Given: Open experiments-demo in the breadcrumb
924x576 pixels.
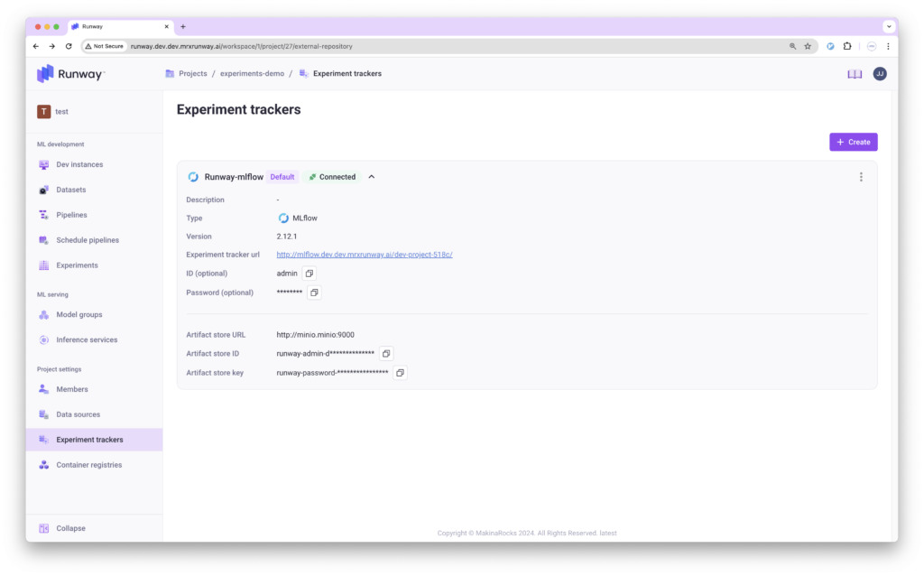Looking at the screenshot, I should (252, 74).
